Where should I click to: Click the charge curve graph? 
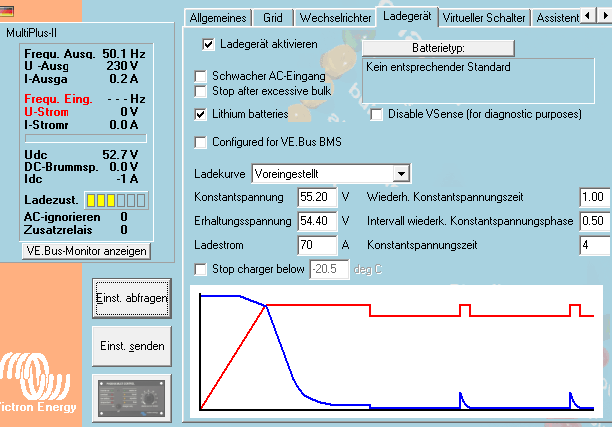pyautogui.click(x=396, y=351)
